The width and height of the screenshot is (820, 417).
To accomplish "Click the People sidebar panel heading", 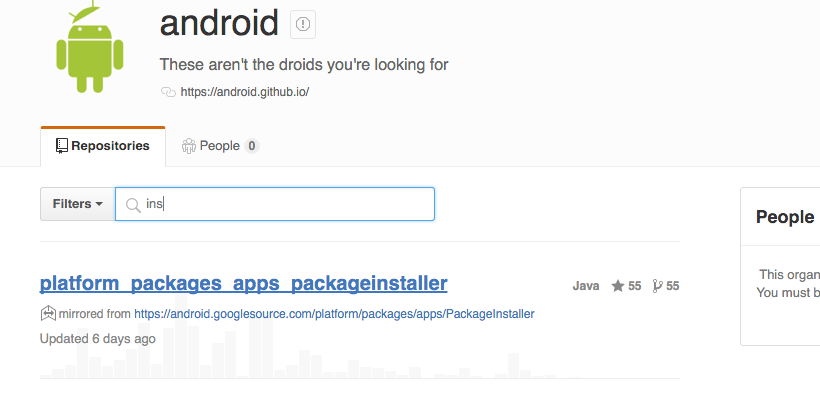I will (x=784, y=217).
